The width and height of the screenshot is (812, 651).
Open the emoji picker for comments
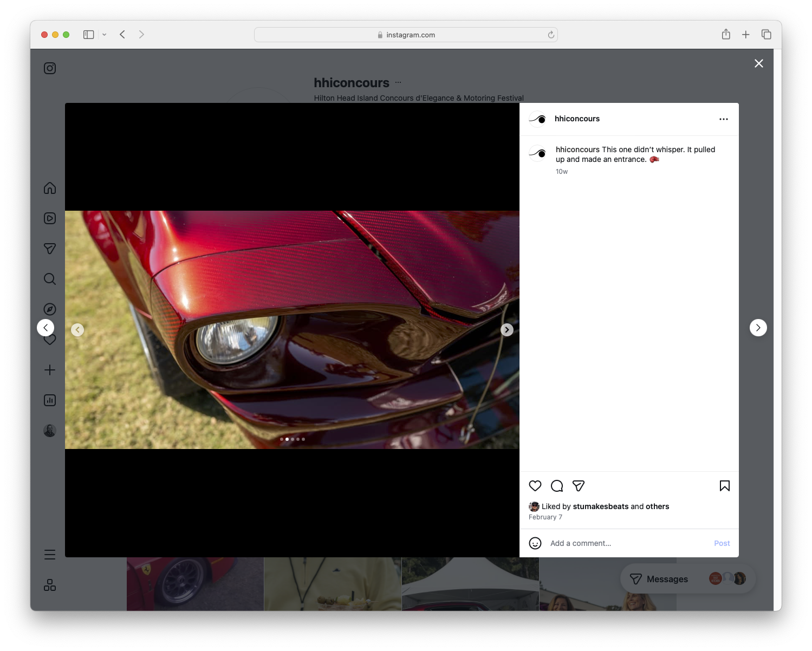pyautogui.click(x=535, y=543)
